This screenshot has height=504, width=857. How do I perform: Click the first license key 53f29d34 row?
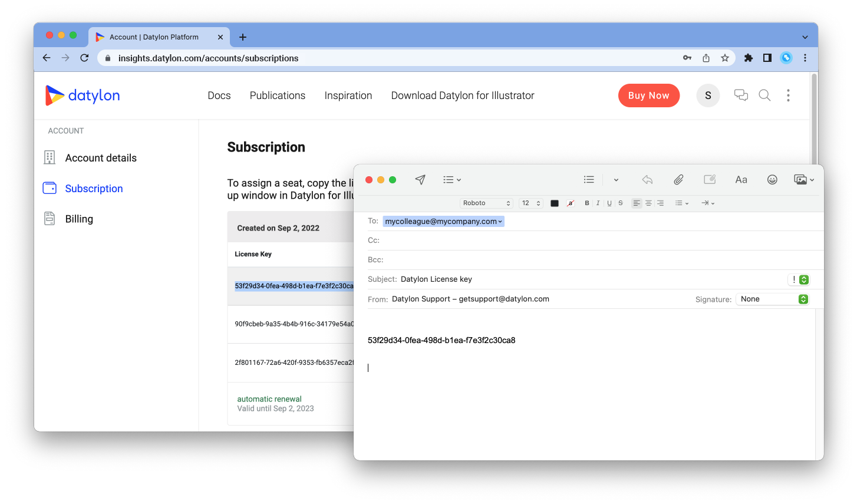click(x=294, y=286)
